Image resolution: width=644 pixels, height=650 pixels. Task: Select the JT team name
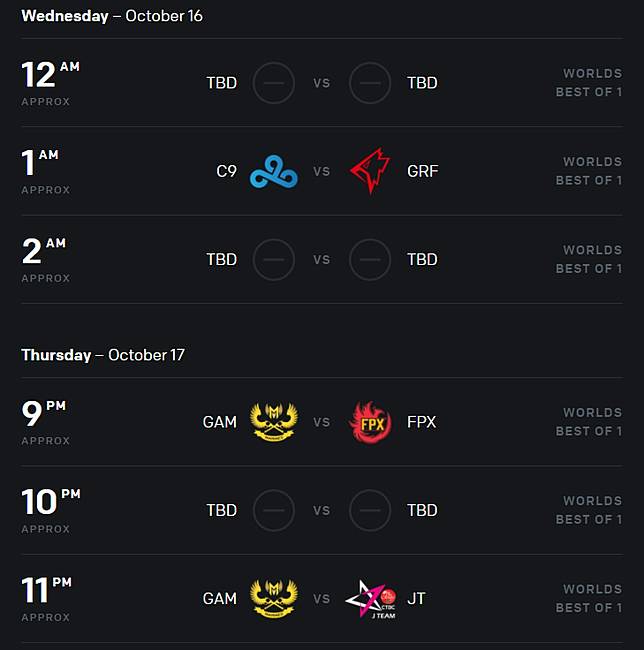pos(416,598)
